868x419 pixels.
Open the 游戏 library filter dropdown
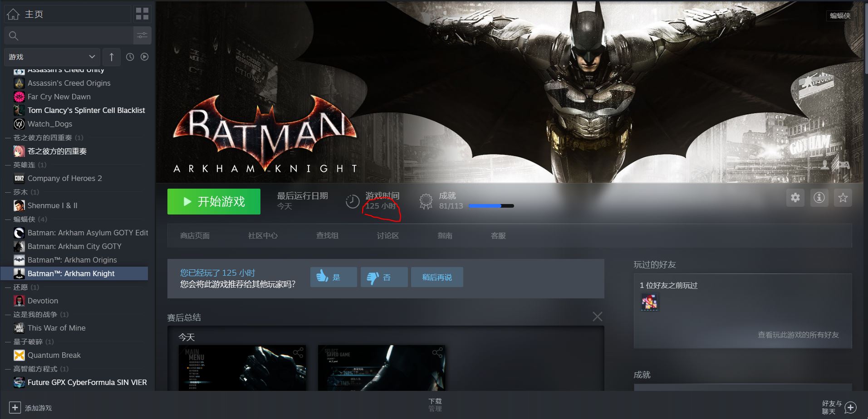[x=52, y=57]
